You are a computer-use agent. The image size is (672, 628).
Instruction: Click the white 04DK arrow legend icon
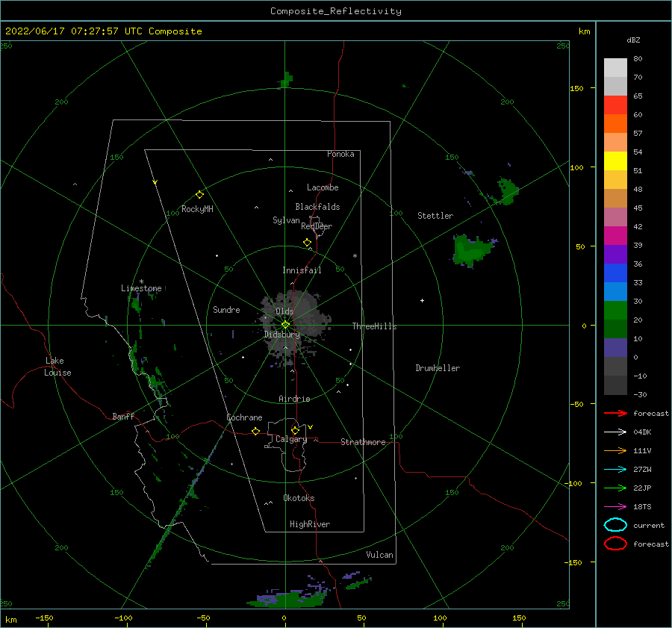pyautogui.click(x=615, y=432)
